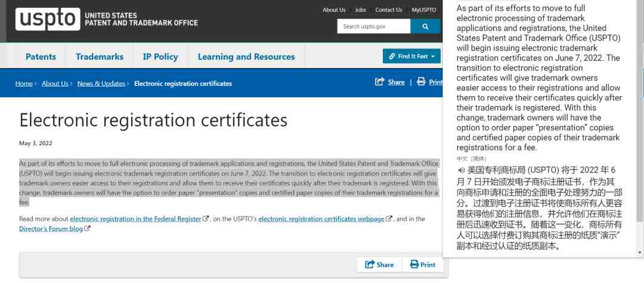Go to News & Updates breadcrumb
644x283 pixels.
[x=101, y=84]
